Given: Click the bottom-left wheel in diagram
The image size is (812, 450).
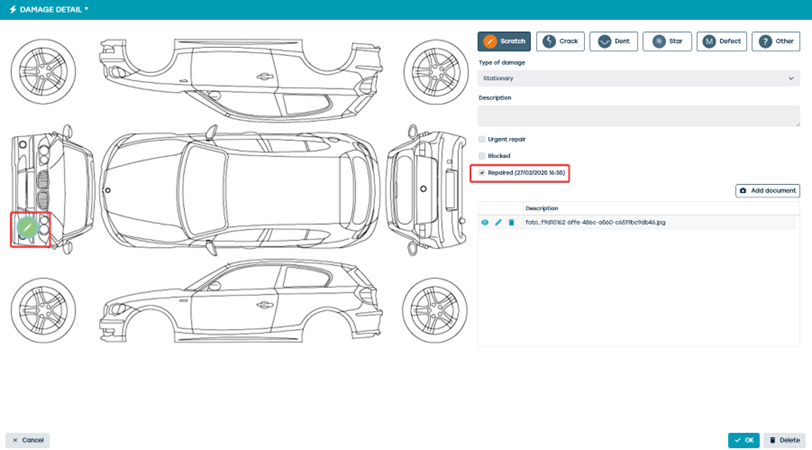Looking at the screenshot, I should (x=44, y=311).
